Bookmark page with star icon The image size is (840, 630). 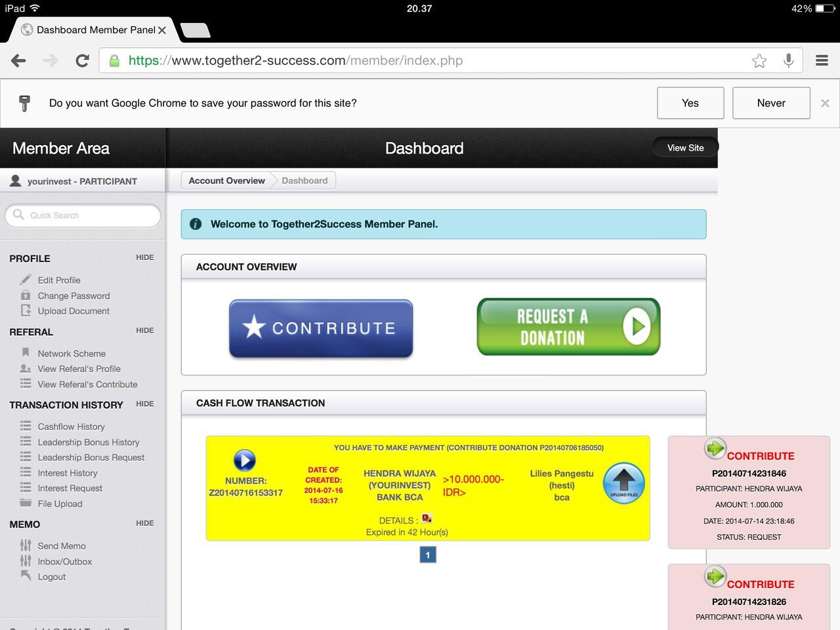759,61
